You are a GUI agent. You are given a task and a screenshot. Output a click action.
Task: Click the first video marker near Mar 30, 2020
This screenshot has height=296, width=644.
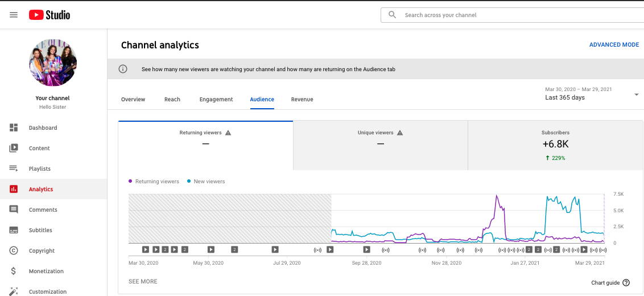click(x=146, y=249)
